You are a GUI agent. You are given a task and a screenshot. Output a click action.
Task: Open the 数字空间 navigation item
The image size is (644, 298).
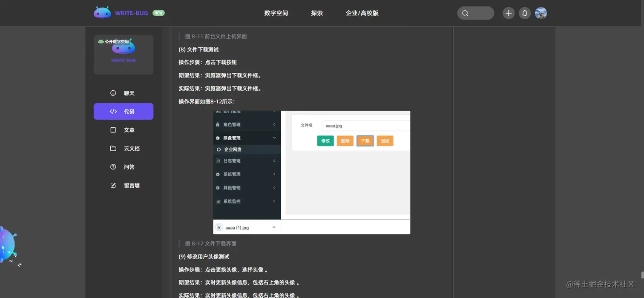coord(276,13)
